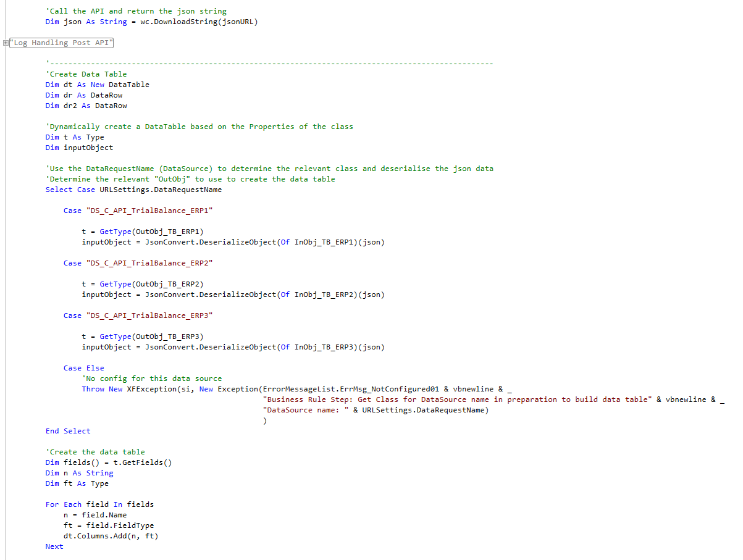Click the DeserializeObject(Of InObj_TB_ERP3) line
Screen dimensions: 743x560
point(233,347)
